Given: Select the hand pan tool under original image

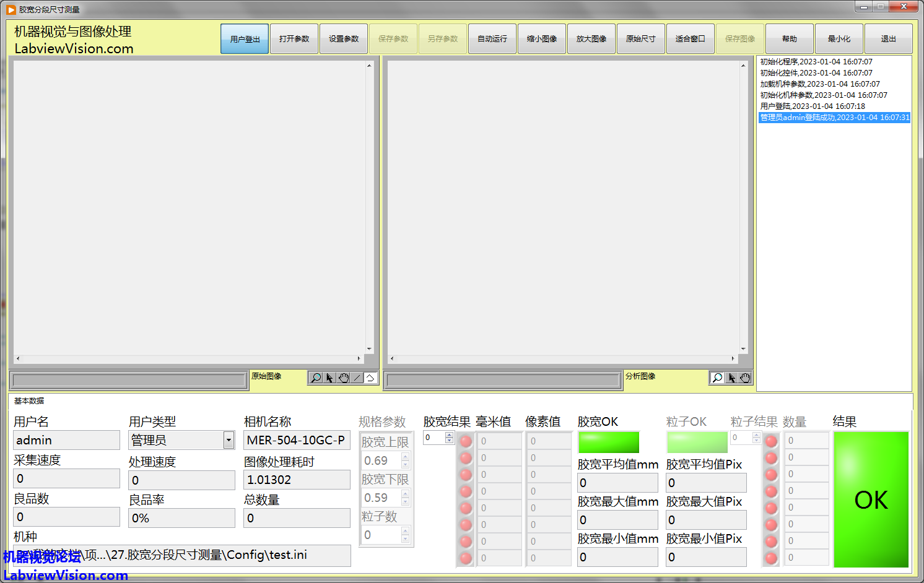Looking at the screenshot, I should coord(344,378).
